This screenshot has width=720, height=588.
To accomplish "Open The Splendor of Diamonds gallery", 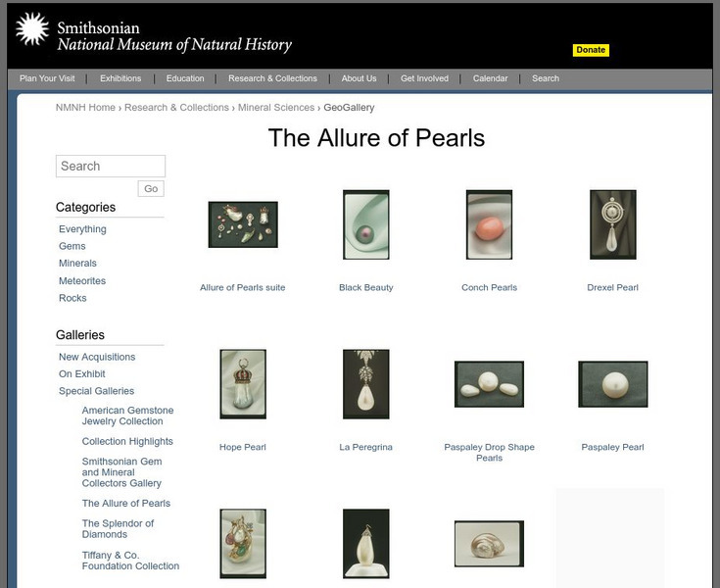I will pos(118,529).
